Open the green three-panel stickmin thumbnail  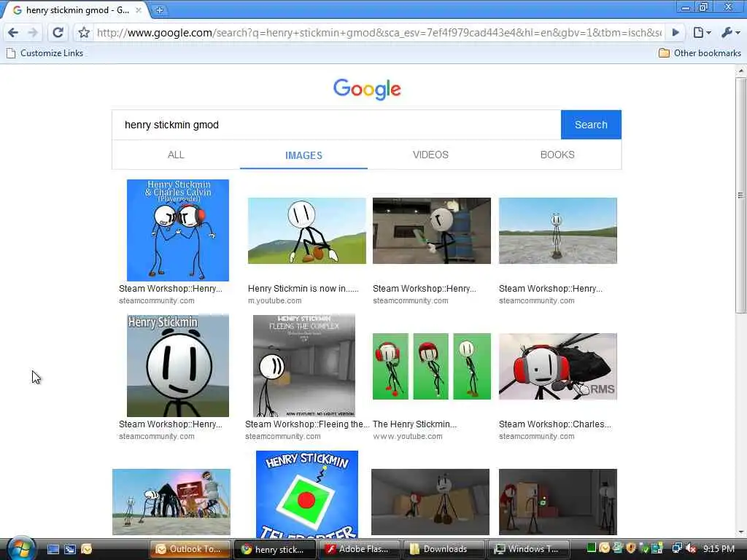pyautogui.click(x=432, y=366)
